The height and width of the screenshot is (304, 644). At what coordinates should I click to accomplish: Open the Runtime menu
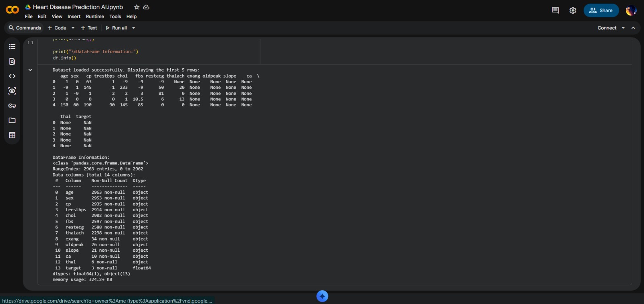pyautogui.click(x=95, y=16)
